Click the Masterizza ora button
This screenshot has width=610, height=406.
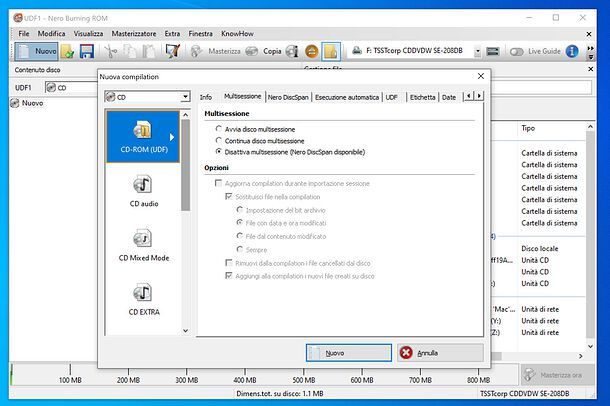(558, 375)
